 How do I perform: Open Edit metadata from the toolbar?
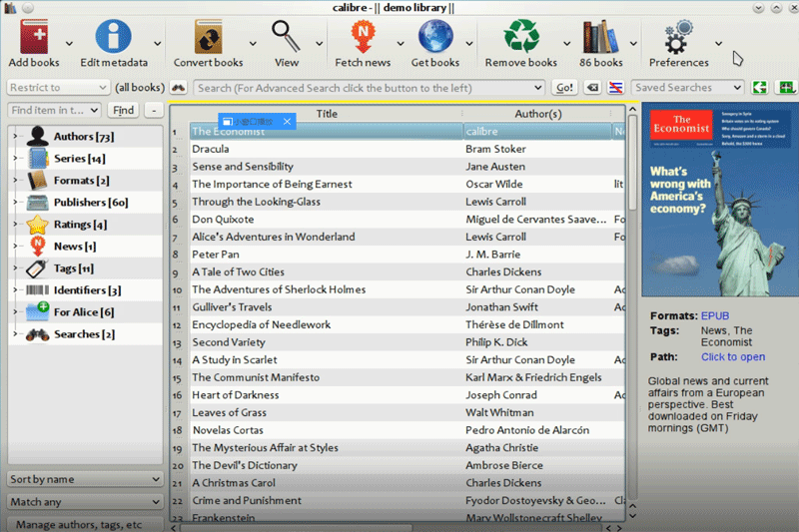point(113,38)
